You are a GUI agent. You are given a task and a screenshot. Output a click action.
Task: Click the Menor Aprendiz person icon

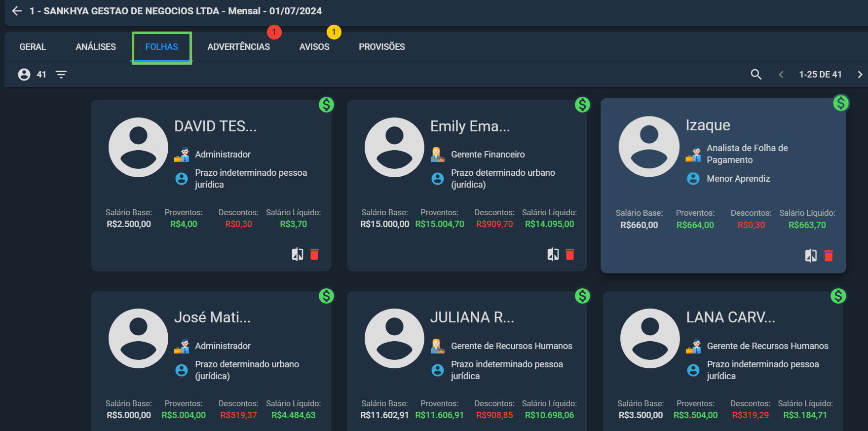(x=693, y=179)
